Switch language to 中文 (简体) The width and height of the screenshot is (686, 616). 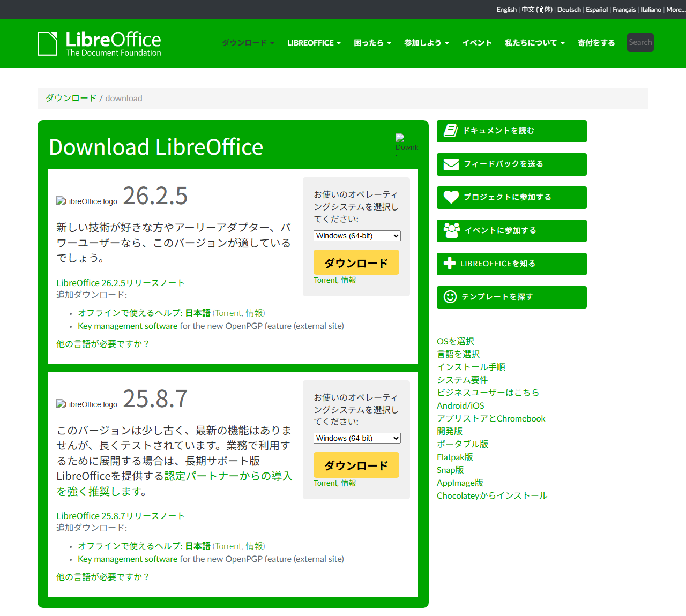pyautogui.click(x=537, y=10)
